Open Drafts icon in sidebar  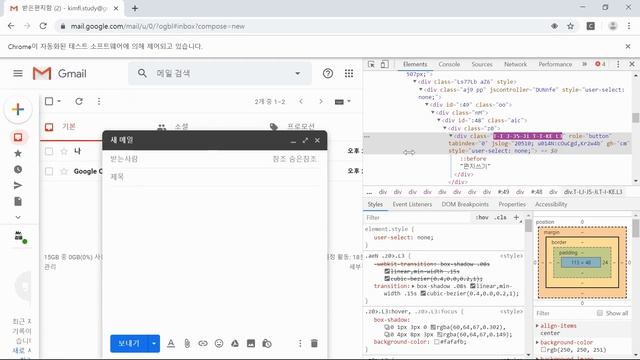tap(18, 201)
